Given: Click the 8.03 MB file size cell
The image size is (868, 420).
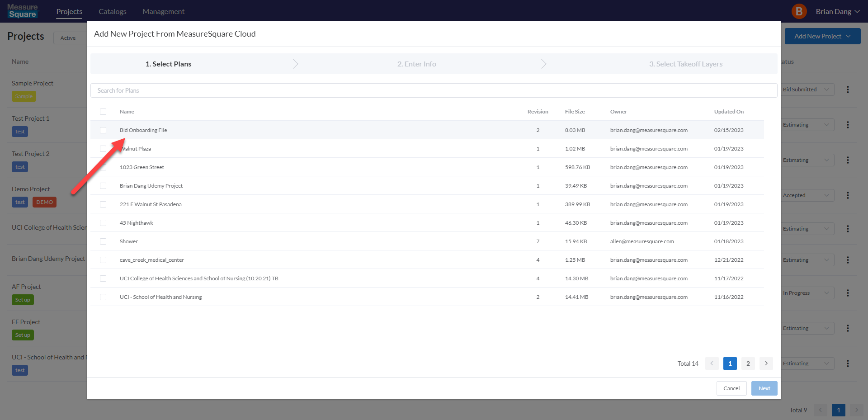Looking at the screenshot, I should [575, 130].
